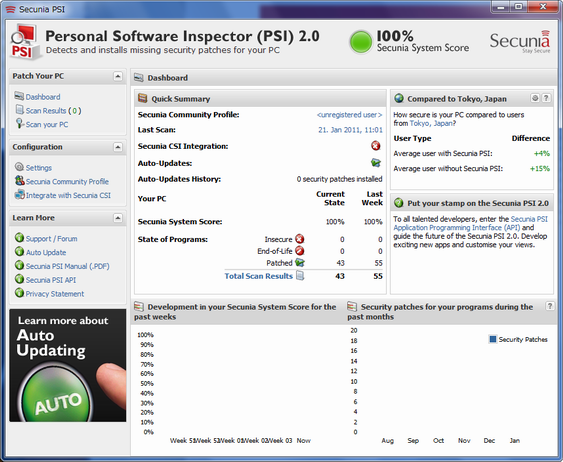Viewport: 563px width, 462px height.
Task: Click the Insecure programs red icon
Action: pyautogui.click(x=299, y=239)
